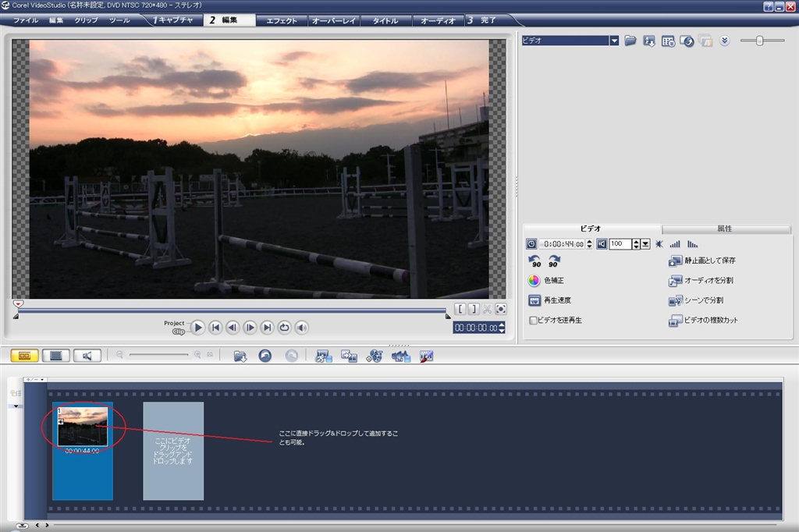Enable the ビデオを逆再生 checkbox
Image resolution: width=799 pixels, height=532 pixels.
point(534,321)
